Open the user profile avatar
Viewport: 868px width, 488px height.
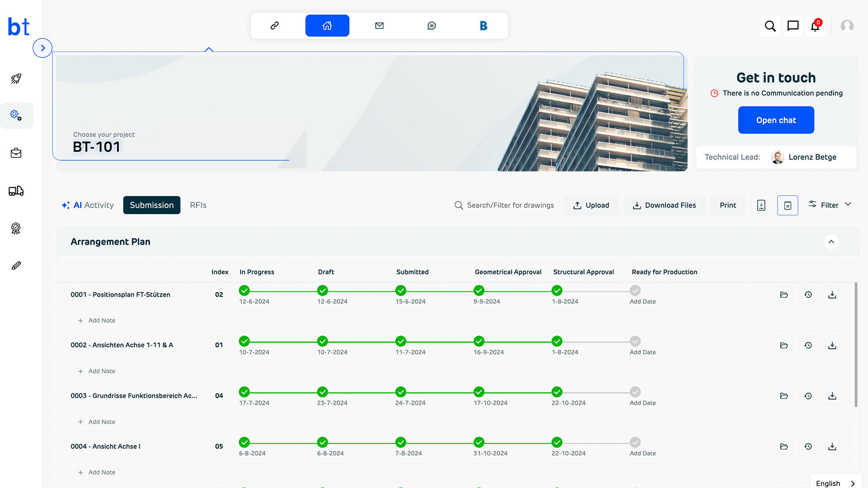pos(847,26)
